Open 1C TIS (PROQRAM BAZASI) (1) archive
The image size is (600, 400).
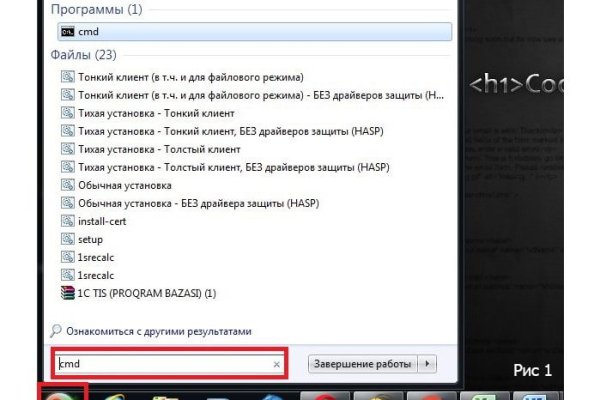[147, 293]
